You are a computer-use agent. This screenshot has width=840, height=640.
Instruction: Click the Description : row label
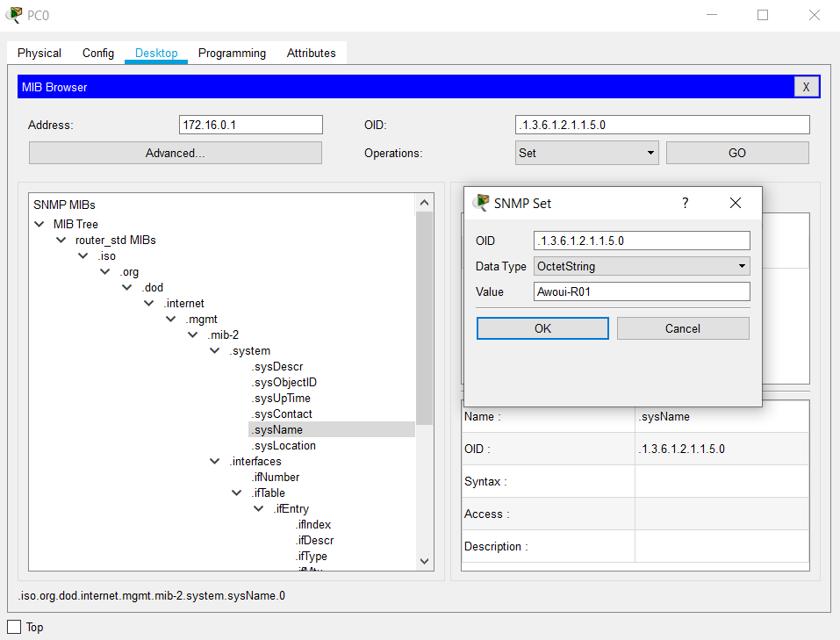(x=496, y=547)
